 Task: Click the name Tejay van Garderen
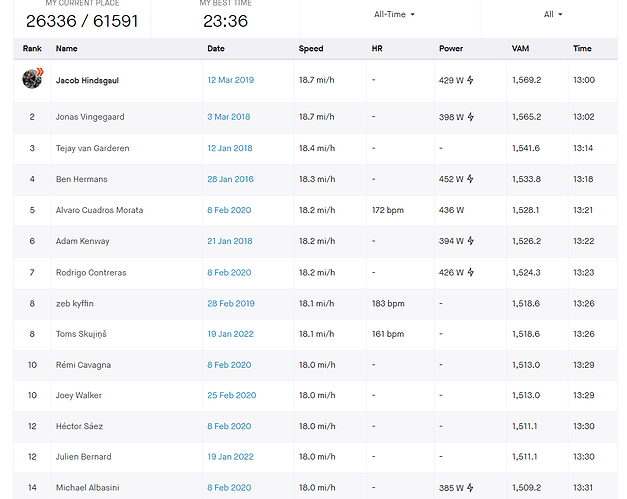tap(92, 148)
